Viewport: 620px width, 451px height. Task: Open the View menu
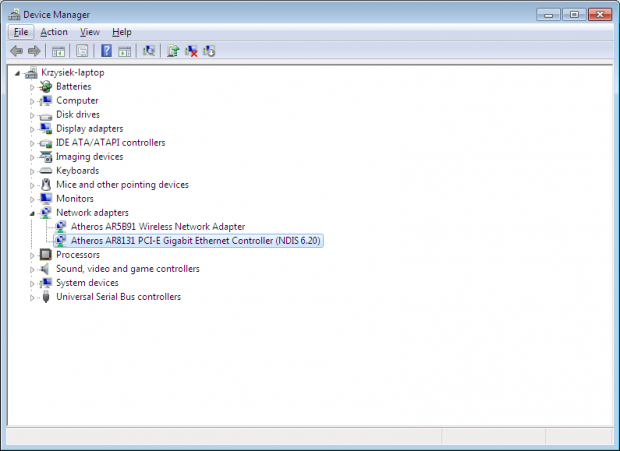[x=90, y=32]
